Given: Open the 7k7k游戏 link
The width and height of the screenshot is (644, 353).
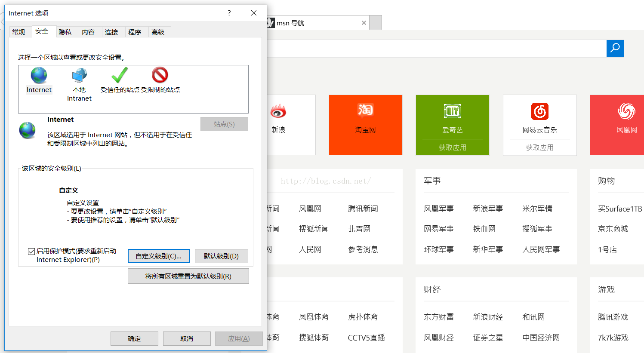Looking at the screenshot, I should pos(613,338).
